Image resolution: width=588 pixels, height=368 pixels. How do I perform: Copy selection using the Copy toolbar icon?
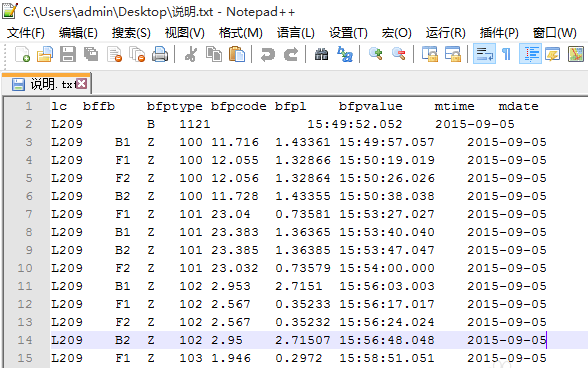click(x=214, y=54)
